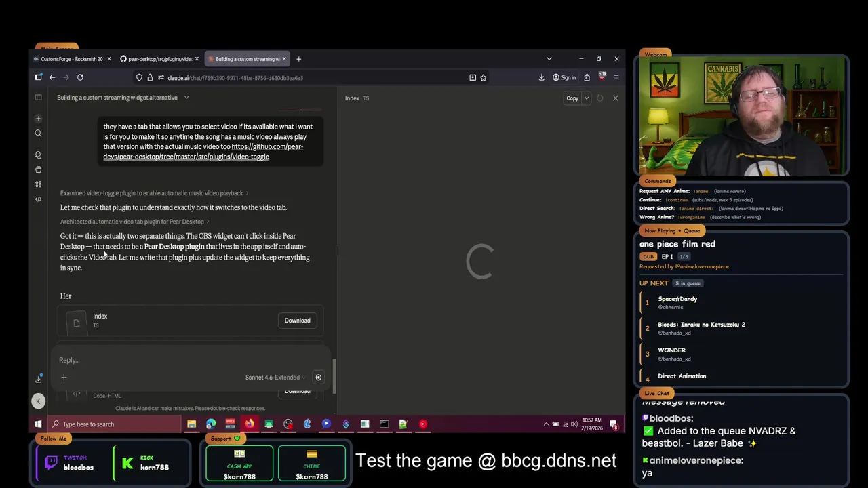Image resolution: width=868 pixels, height=488 pixels.
Task: Expand 'Architected automatic video tab plugin' step
Action: point(134,222)
